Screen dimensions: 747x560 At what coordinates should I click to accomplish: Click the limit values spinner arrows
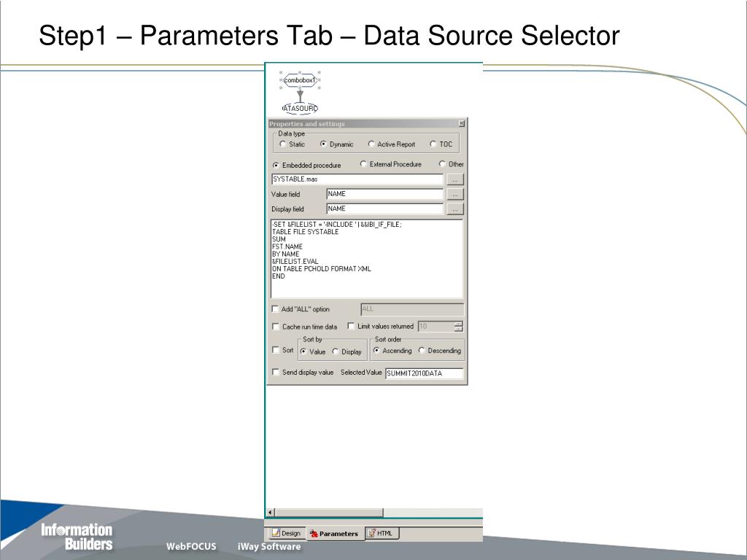click(x=458, y=326)
